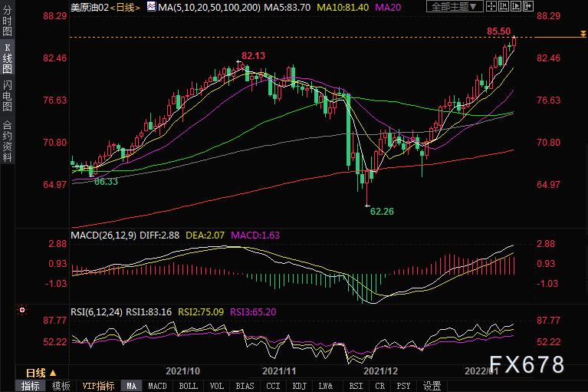Click the RSI3:65.20 value
The height and width of the screenshot is (392, 588).
[253, 311]
